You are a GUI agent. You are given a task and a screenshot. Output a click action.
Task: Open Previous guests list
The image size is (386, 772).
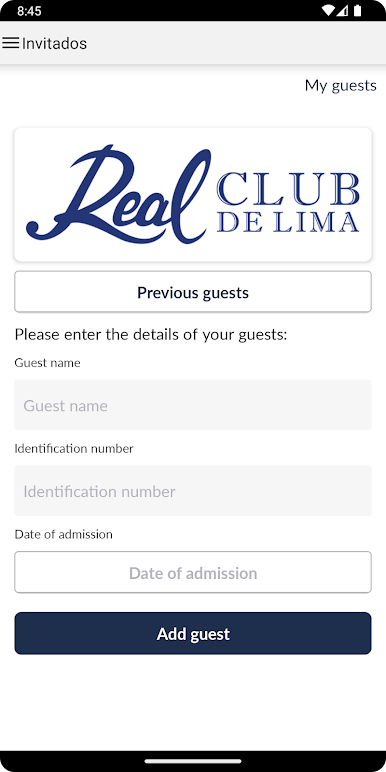193,292
